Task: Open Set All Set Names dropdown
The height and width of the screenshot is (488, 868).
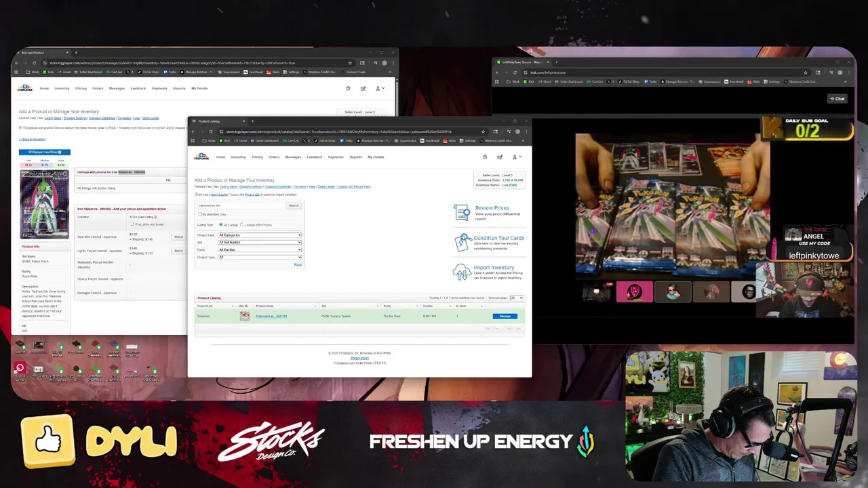Action: point(260,242)
